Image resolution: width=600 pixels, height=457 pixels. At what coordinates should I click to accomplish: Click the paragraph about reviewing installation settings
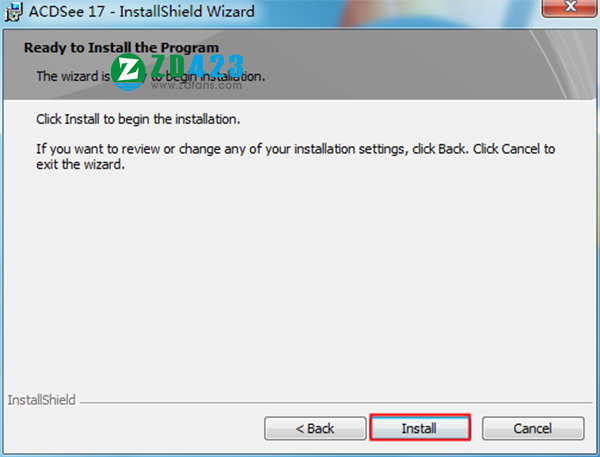[x=295, y=157]
